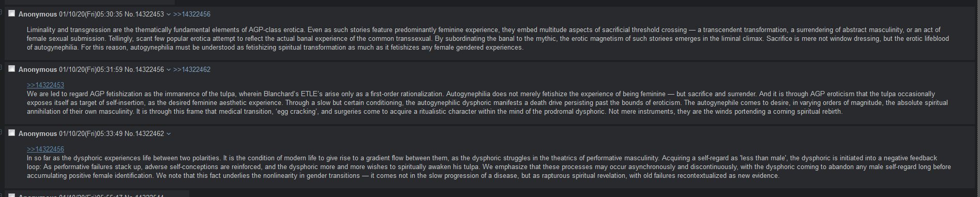Select the checkbox beside post No.14322456

click(11, 69)
